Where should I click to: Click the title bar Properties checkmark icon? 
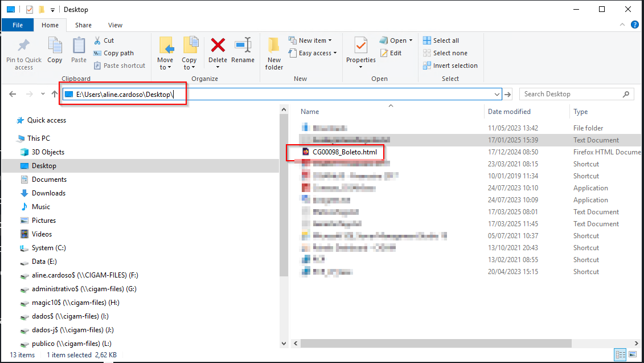tap(30, 10)
